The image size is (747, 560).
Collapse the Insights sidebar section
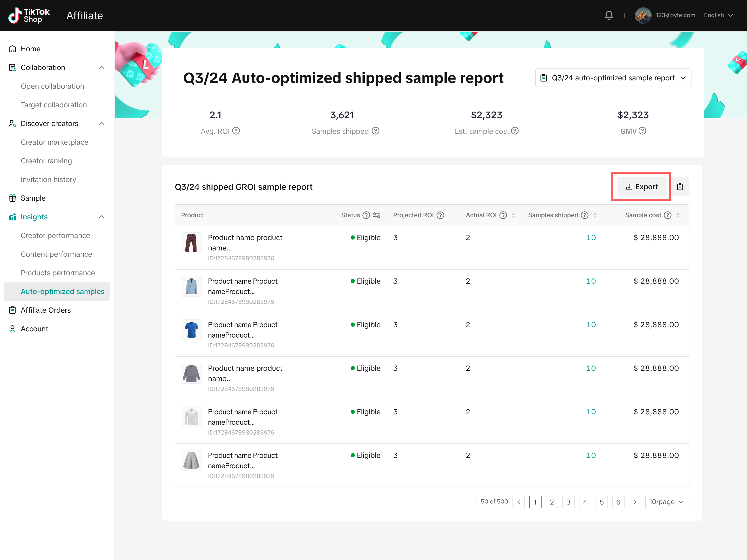101,217
